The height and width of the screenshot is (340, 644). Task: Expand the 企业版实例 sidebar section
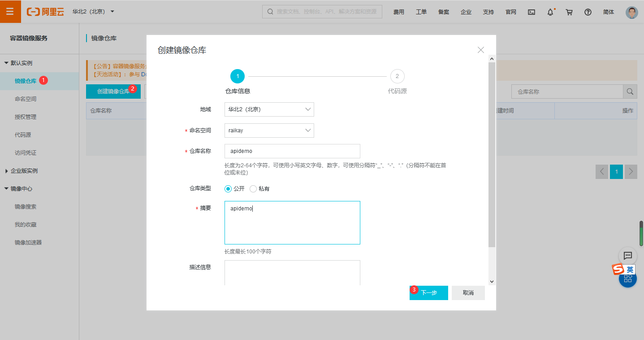click(24, 171)
